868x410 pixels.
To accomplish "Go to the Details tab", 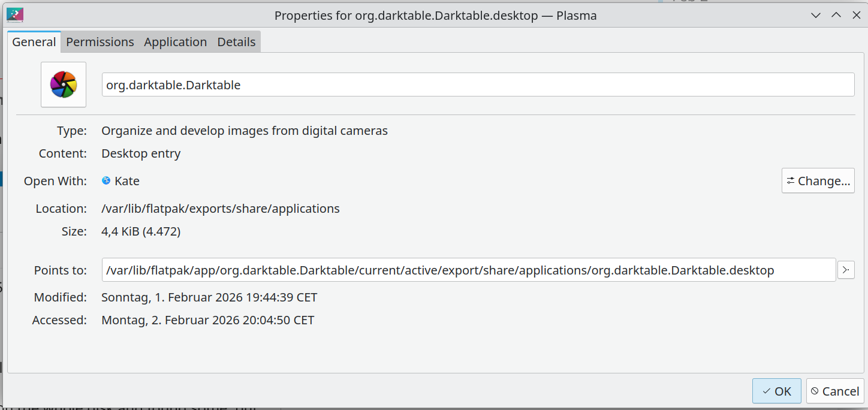I will (236, 42).
